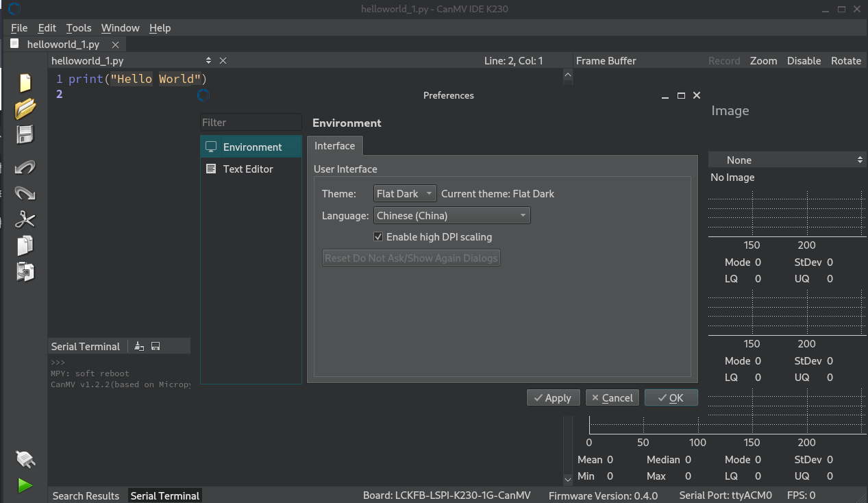The height and width of the screenshot is (503, 868).
Task: Open the helloworld_1.py document selector dropdown
Action: 132,61
